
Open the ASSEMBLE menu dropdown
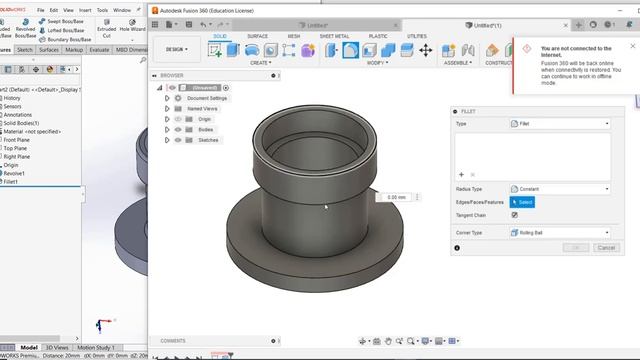(458, 63)
